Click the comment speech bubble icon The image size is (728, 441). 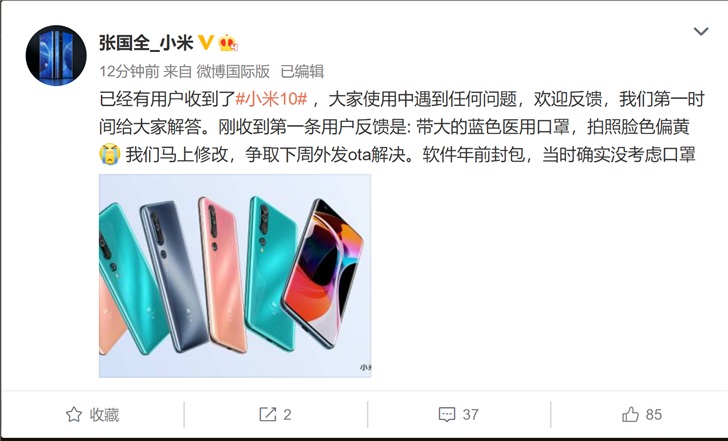[x=447, y=415]
